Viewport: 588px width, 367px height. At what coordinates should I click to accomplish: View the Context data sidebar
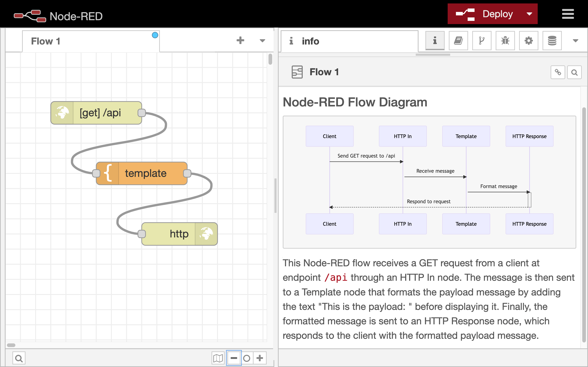[552, 41]
